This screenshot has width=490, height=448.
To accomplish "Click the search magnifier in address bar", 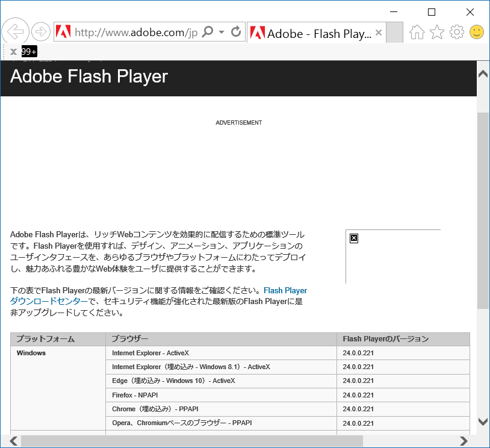I will pyautogui.click(x=208, y=31).
